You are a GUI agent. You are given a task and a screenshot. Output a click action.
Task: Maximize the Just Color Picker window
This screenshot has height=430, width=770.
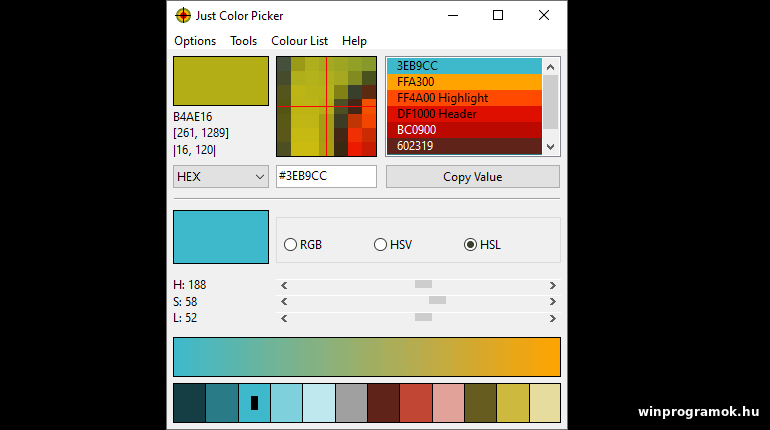pyautogui.click(x=498, y=15)
